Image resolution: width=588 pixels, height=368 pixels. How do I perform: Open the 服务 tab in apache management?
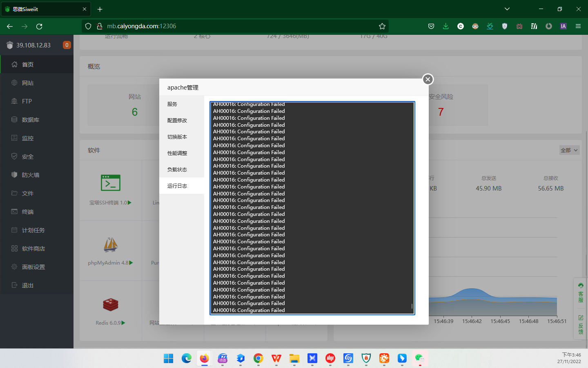pos(172,104)
